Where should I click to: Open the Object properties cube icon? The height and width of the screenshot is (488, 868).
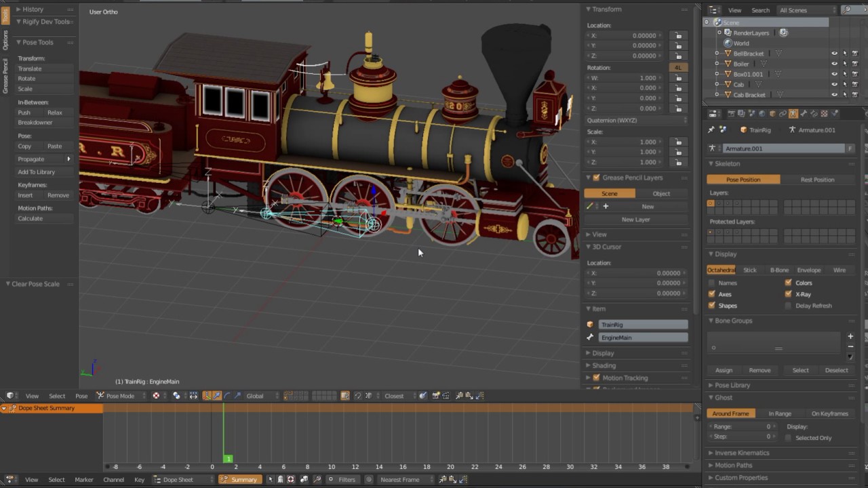point(772,113)
